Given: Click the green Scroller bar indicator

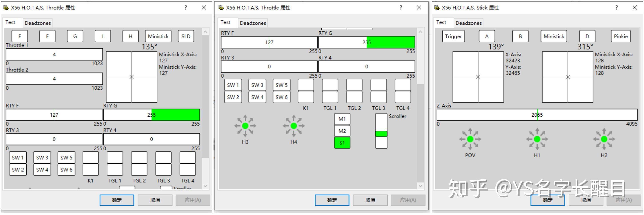Looking at the screenshot, I should pos(381,134).
